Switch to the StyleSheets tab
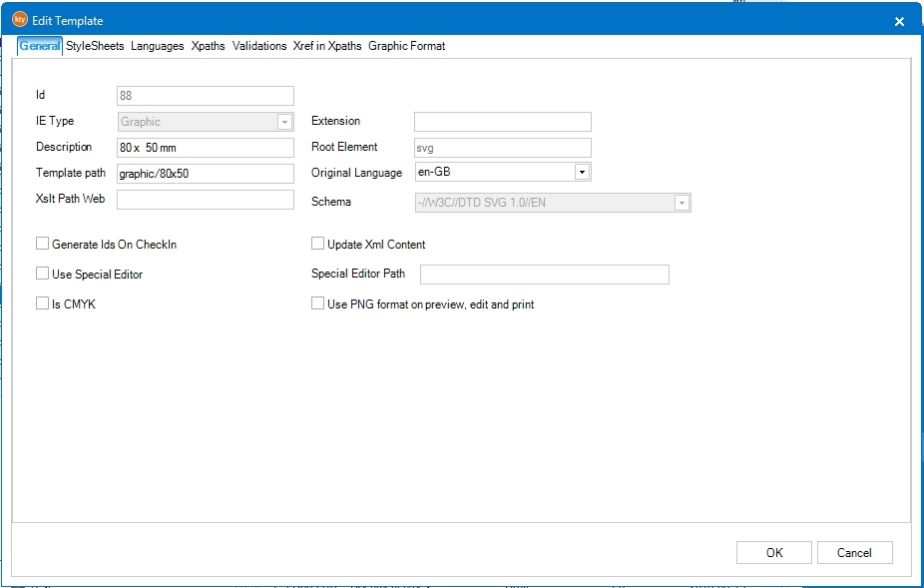This screenshot has width=924, height=588. 95,46
